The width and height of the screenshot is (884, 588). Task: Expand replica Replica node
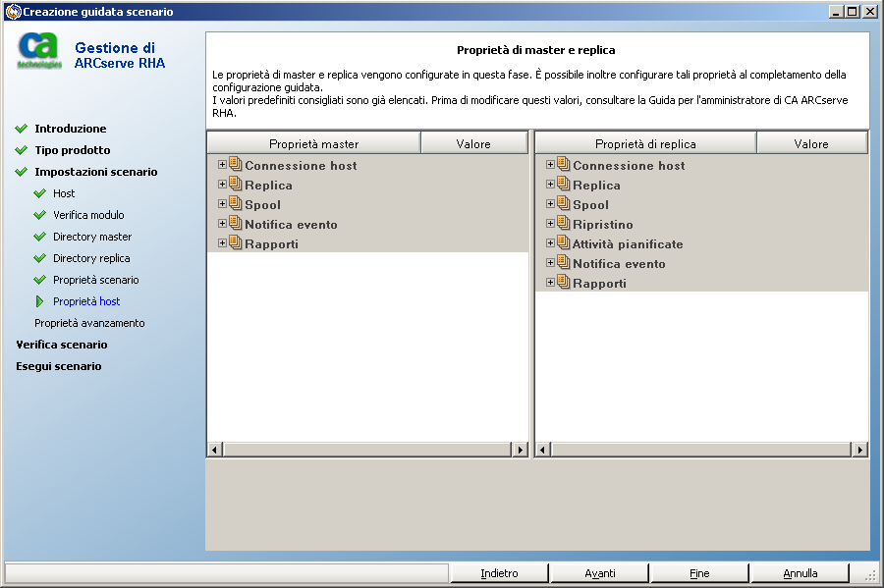coord(550,185)
